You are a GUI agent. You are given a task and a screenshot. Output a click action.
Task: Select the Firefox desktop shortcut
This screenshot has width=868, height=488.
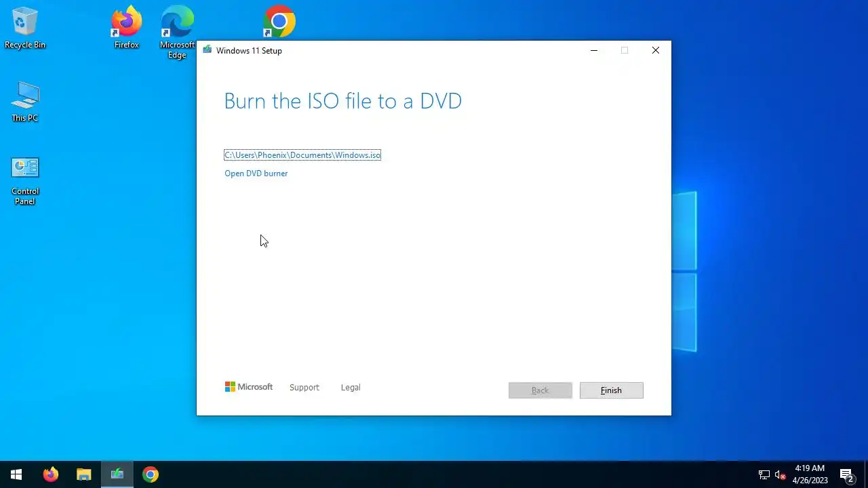point(126,28)
